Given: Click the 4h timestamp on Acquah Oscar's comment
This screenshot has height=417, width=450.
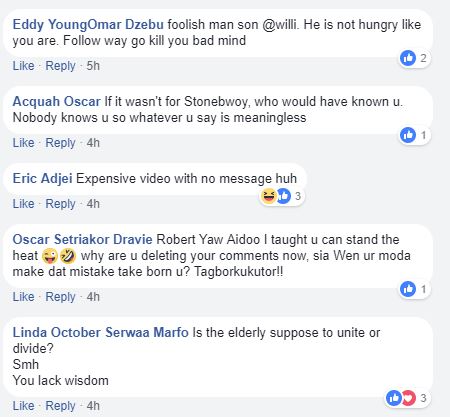Looking at the screenshot, I should [x=93, y=143].
